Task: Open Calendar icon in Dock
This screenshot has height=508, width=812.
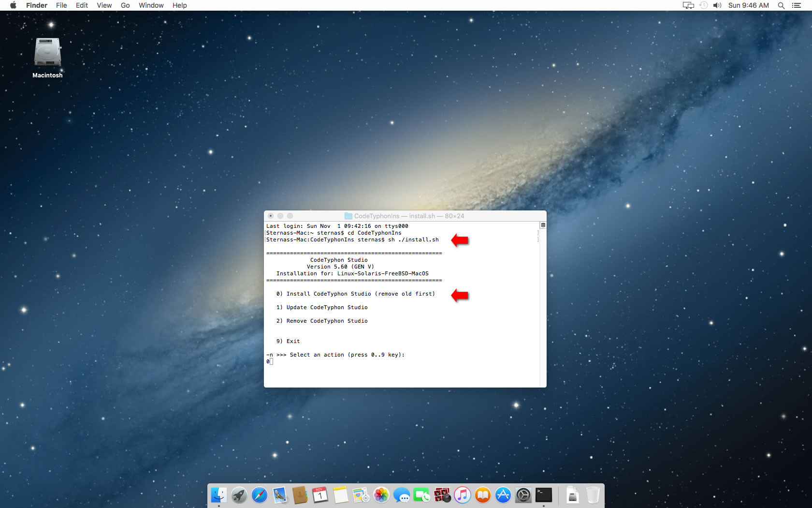Action: pos(320,495)
